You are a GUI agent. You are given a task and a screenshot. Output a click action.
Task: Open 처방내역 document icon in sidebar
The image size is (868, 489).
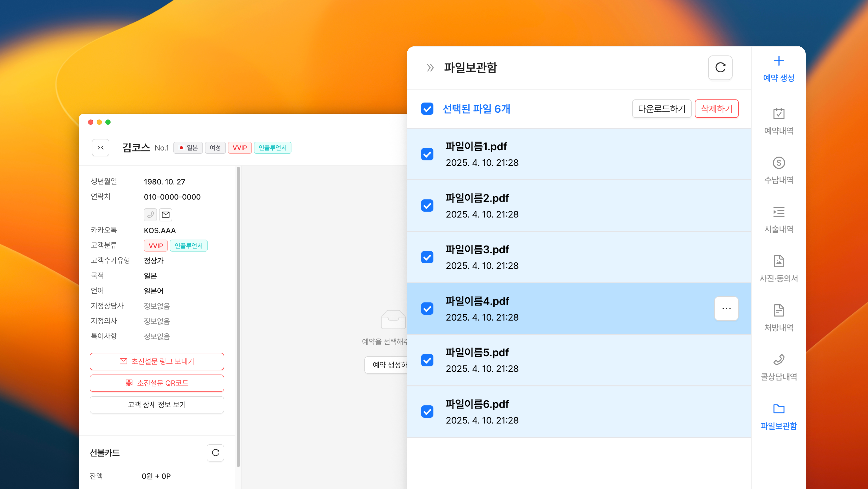point(778,310)
